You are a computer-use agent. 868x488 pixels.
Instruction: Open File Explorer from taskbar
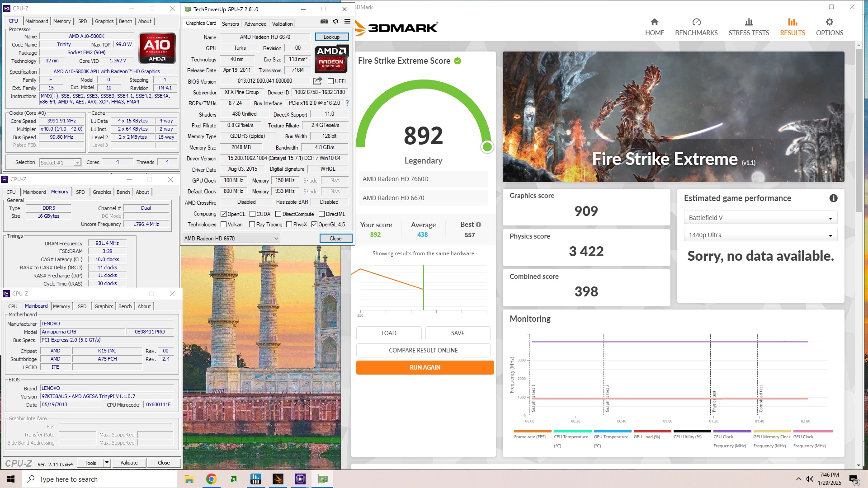click(x=189, y=479)
